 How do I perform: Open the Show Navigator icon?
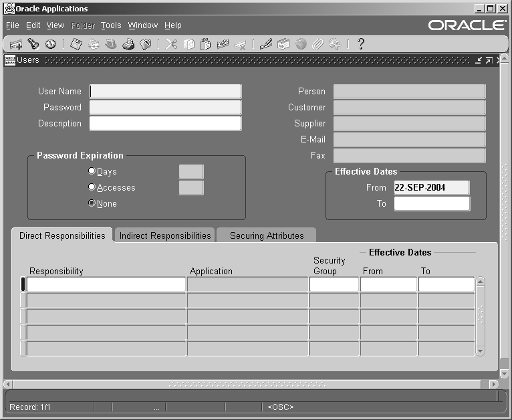[51, 43]
